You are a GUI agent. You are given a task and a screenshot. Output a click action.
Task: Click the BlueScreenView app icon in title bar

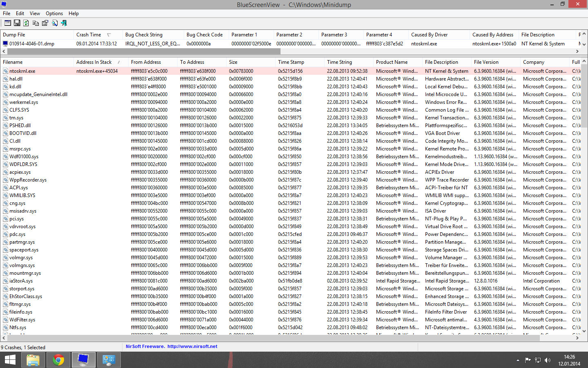tap(4, 4)
